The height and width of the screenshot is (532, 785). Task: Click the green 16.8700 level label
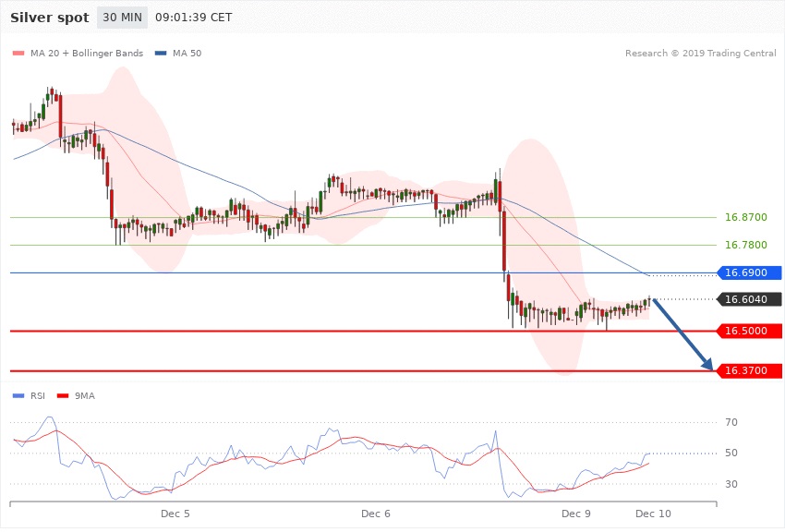click(x=746, y=217)
